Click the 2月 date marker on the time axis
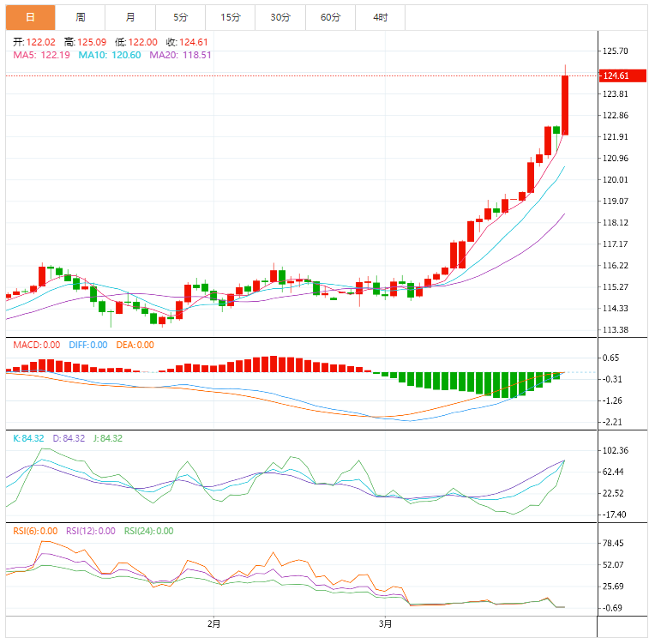The height and width of the screenshot is (644, 655). point(213,623)
